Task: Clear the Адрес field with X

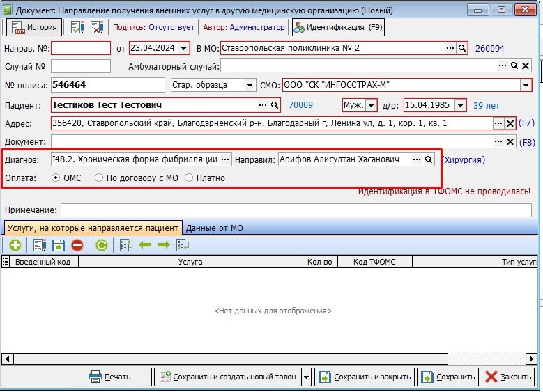Action: (x=510, y=123)
